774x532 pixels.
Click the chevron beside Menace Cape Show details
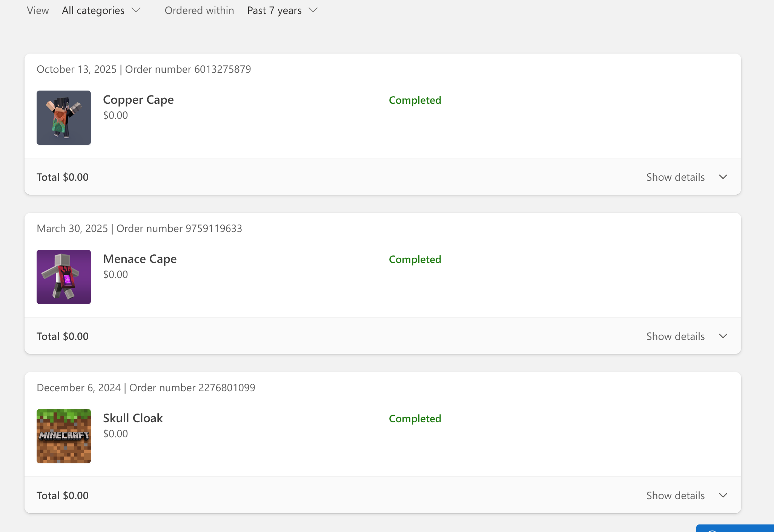tap(723, 336)
